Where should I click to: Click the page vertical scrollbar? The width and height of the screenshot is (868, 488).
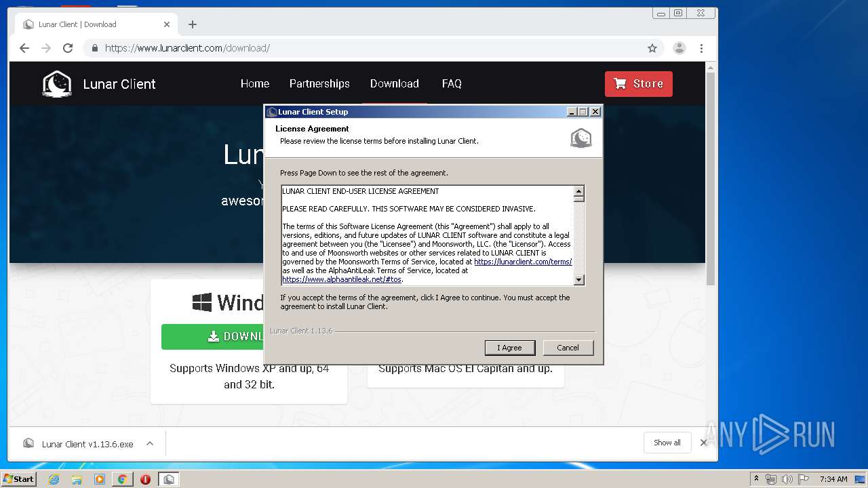711,178
